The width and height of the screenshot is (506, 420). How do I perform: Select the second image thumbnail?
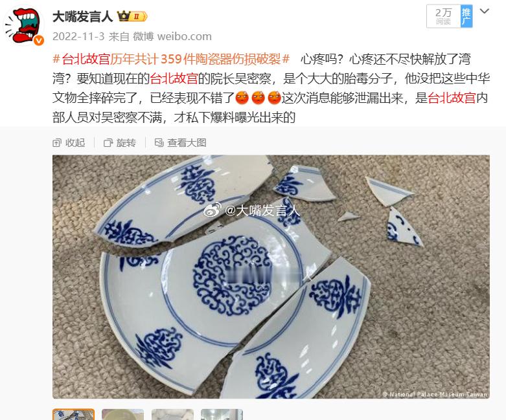pyautogui.click(x=122, y=414)
